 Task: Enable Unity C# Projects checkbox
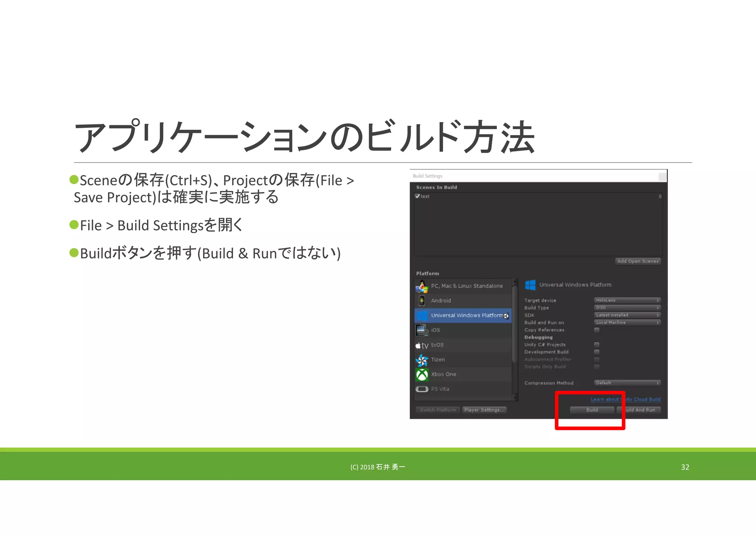click(597, 345)
